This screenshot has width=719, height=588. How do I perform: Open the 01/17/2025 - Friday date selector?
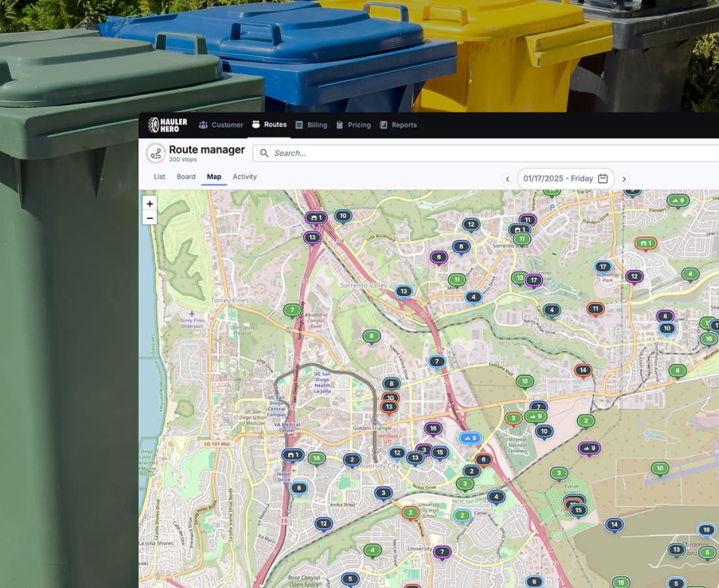coord(565,178)
